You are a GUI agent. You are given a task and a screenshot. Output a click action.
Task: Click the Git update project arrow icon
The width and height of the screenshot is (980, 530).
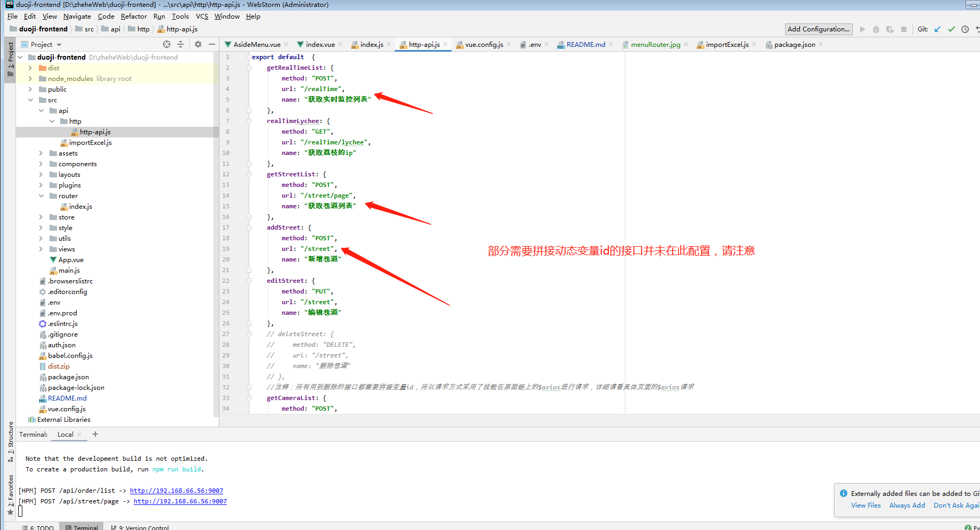coord(937,29)
